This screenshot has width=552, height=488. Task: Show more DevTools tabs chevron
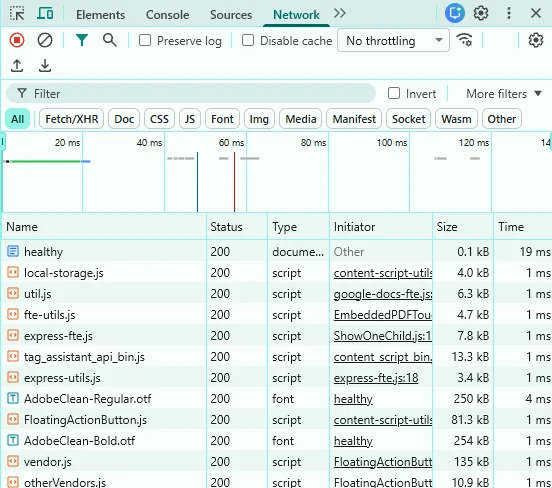(340, 14)
